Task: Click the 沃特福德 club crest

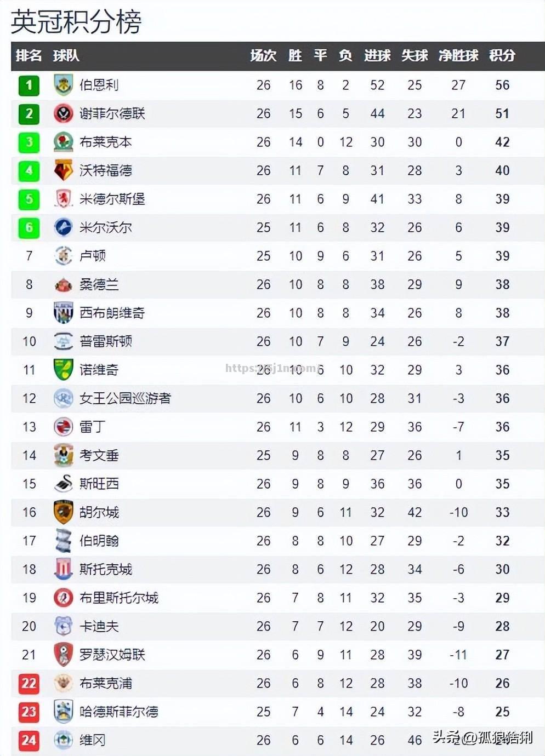Action: coord(64,170)
